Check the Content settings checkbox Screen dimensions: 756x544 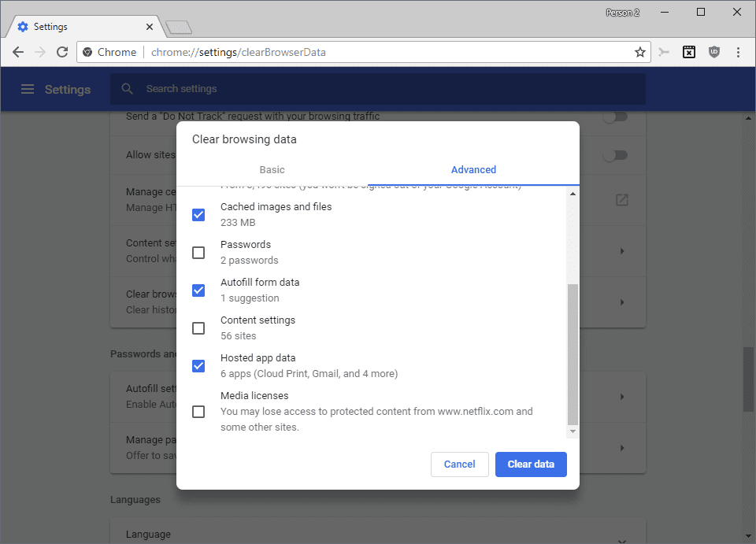pyautogui.click(x=198, y=328)
